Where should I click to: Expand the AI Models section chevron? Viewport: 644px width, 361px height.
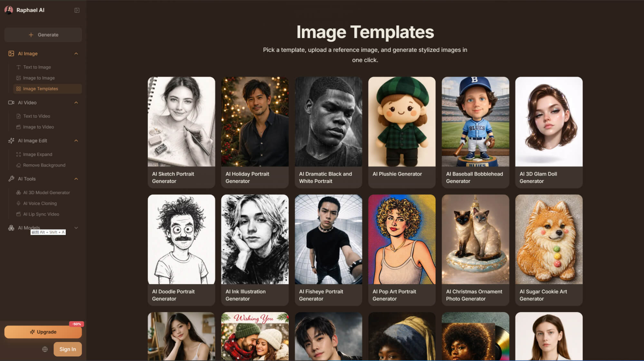click(76, 228)
